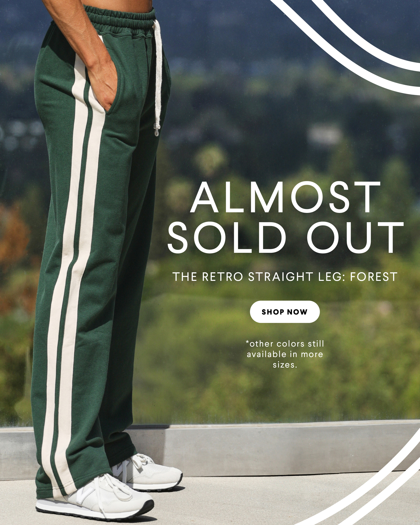Select the front white sneaker
Viewport: 420px width, 525px height.
[x=95, y=494]
